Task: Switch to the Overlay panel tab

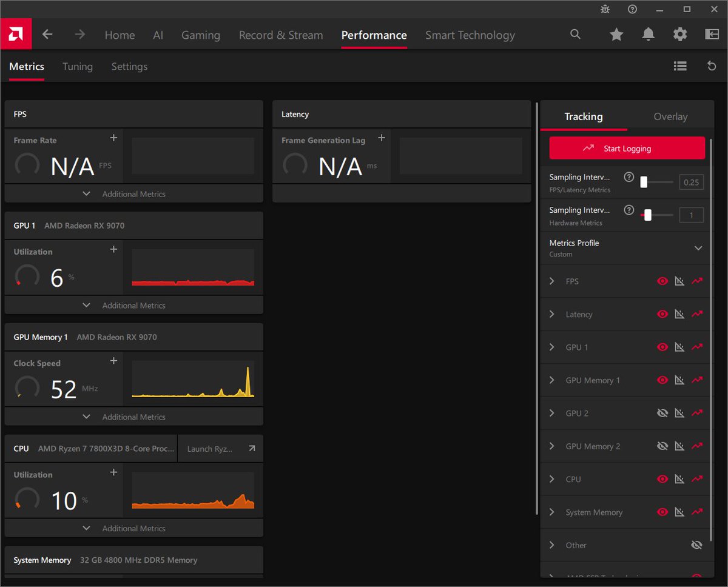Action: tap(670, 116)
